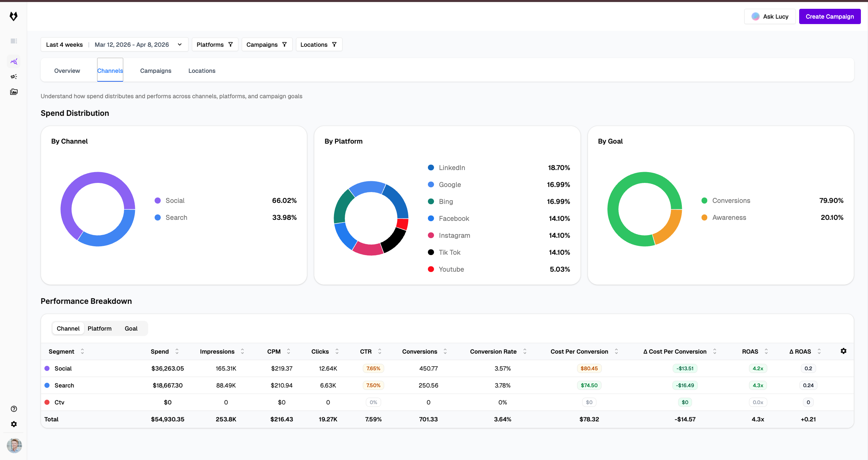Open Ask Lucy assistant
This screenshot has height=460, width=868.
[770, 16]
